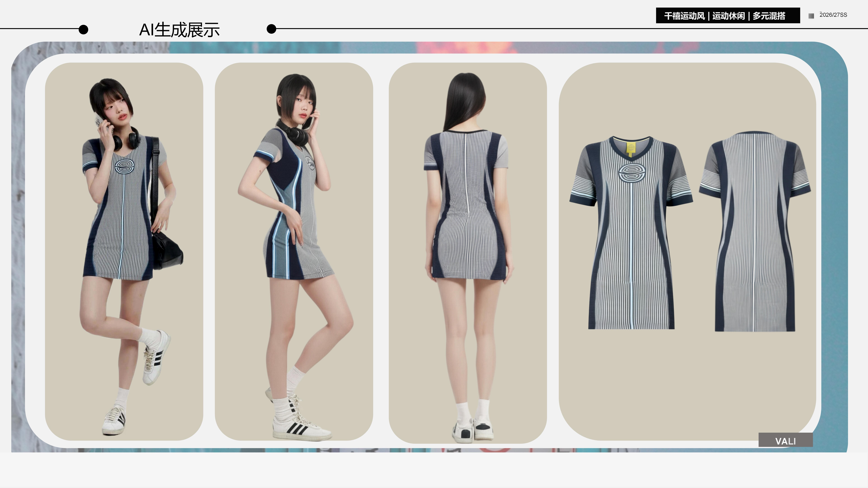Click the black dot right of the title
868x488 pixels.
click(271, 29)
